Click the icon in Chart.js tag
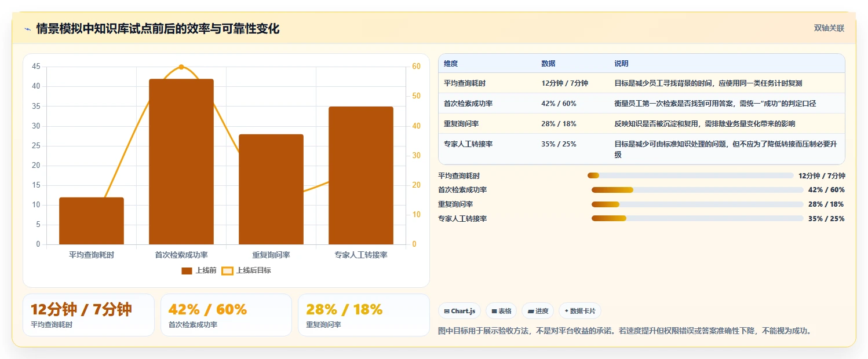The image size is (868, 359). tap(447, 311)
